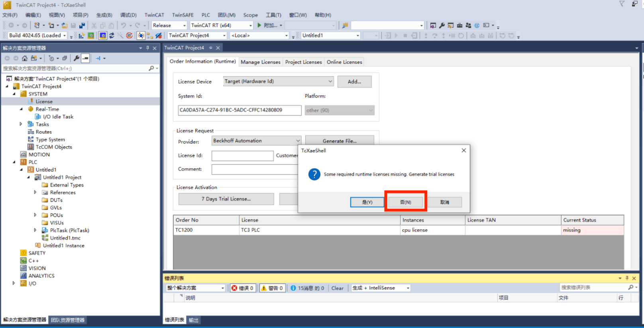
Task: Click the Restart TwinCAT Config Mode icon
Action: tap(103, 35)
